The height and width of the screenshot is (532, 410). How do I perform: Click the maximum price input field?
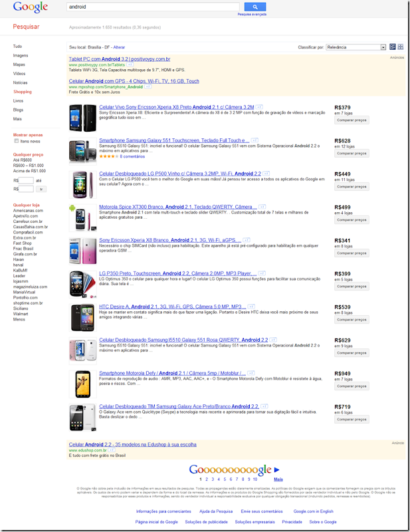tap(26, 189)
